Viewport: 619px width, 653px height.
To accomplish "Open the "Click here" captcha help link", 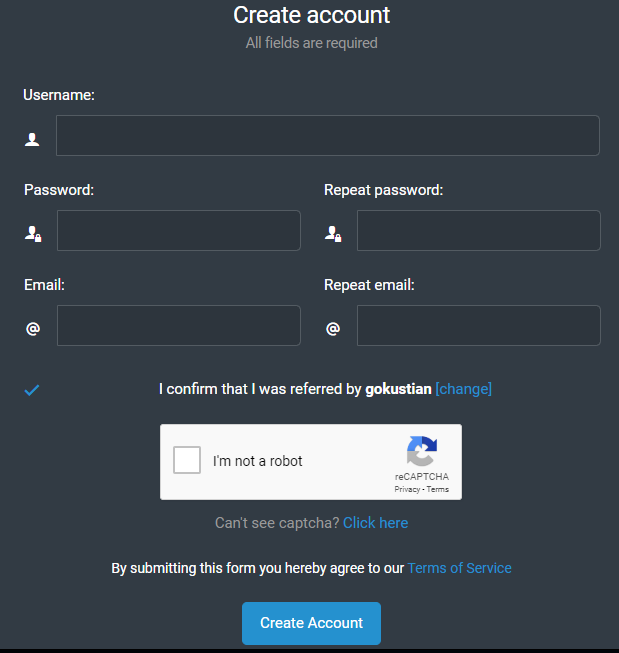I will pos(375,523).
